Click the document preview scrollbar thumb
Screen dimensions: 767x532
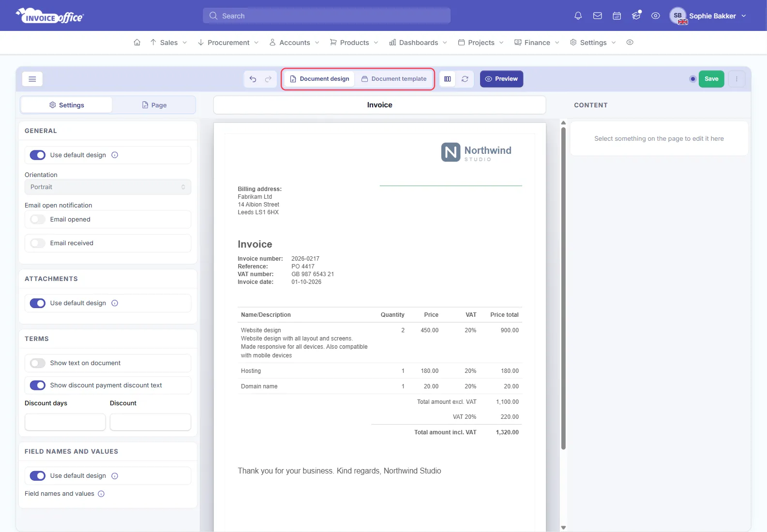(x=563, y=288)
